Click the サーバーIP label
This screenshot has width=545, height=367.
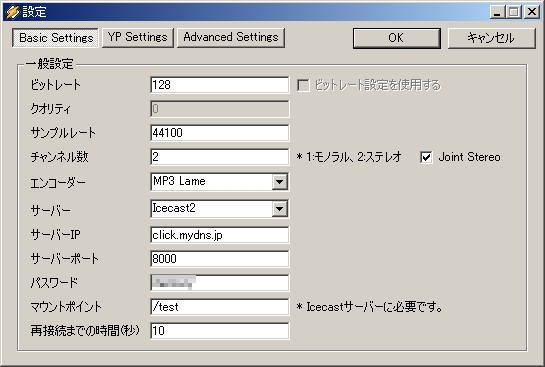click(x=56, y=235)
